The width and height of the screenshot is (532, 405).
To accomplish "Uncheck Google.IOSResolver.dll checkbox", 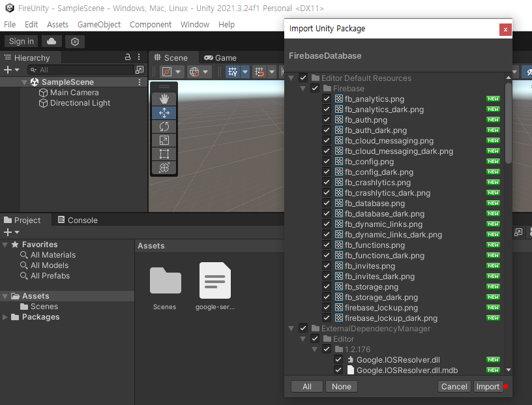I will pyautogui.click(x=338, y=359).
